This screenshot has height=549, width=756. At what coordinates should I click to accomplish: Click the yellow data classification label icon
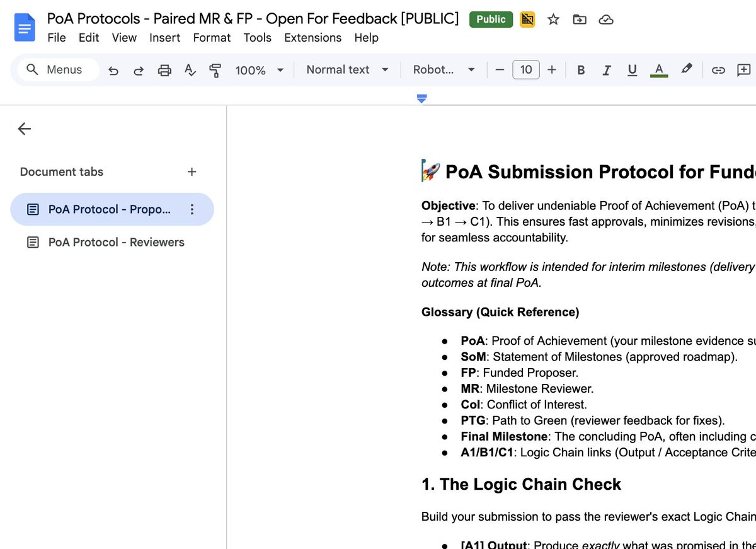527,20
